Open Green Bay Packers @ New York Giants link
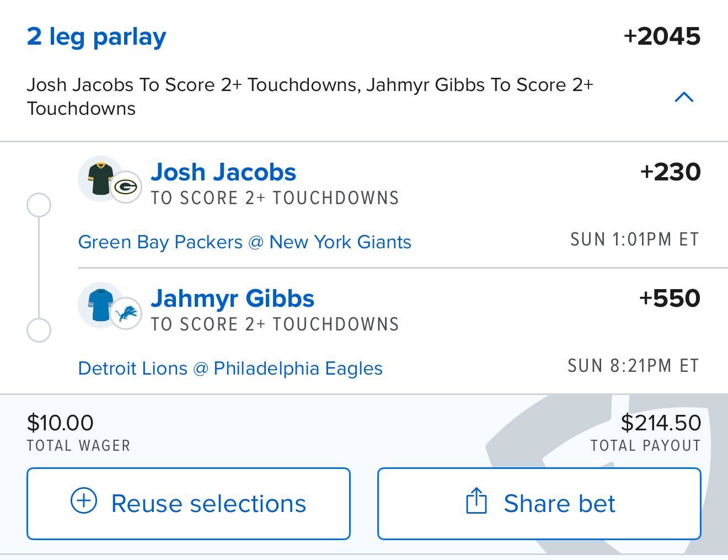This screenshot has height=560, width=728. 244,242
